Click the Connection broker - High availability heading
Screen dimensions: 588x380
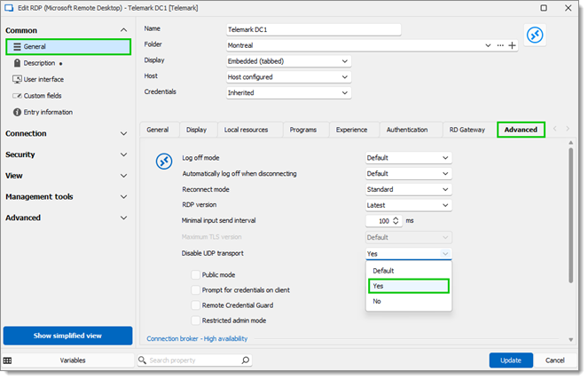pyautogui.click(x=197, y=339)
